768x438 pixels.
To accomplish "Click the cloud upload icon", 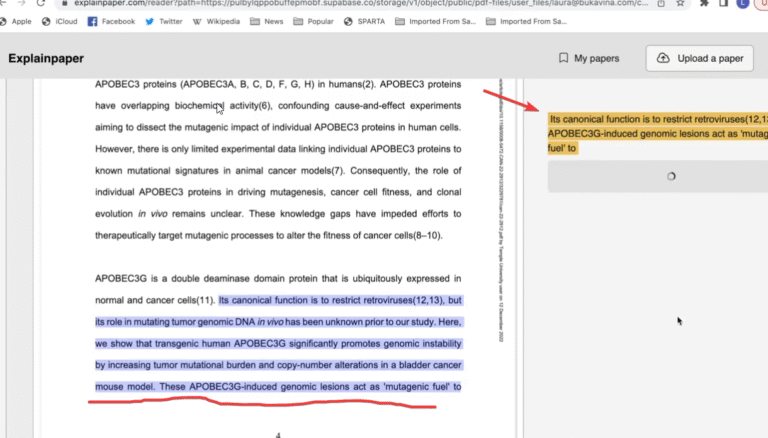I will pos(663,59).
